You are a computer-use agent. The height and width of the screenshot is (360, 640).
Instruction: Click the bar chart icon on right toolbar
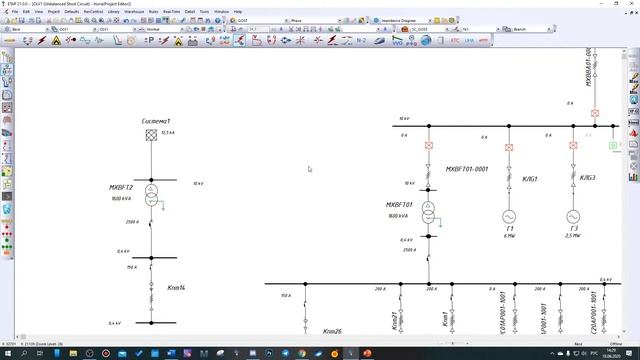click(633, 177)
